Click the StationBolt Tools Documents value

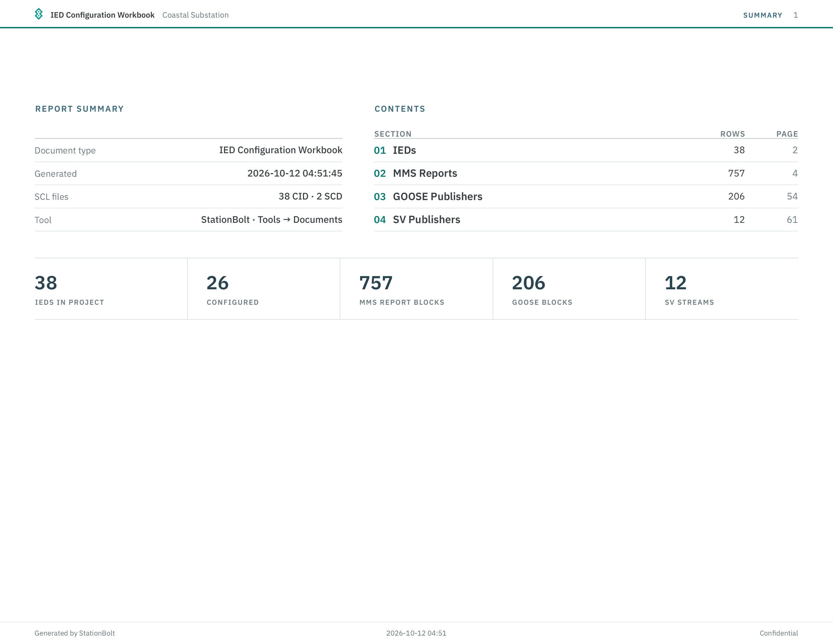[271, 220]
